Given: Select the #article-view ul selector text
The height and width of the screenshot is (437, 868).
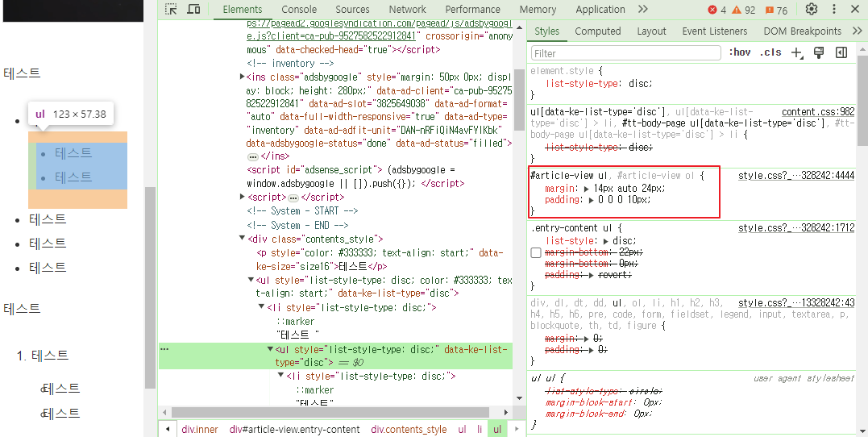Looking at the screenshot, I should coord(570,176).
